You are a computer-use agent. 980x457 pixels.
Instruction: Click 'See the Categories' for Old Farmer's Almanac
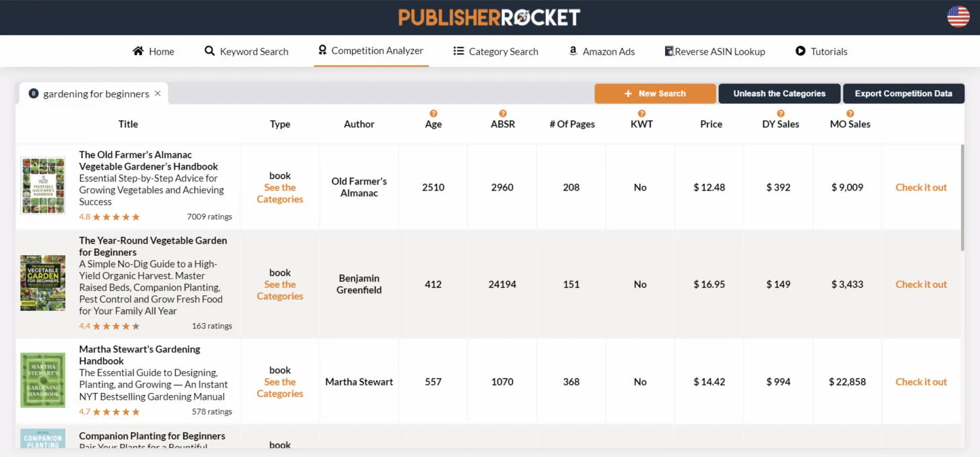(280, 193)
